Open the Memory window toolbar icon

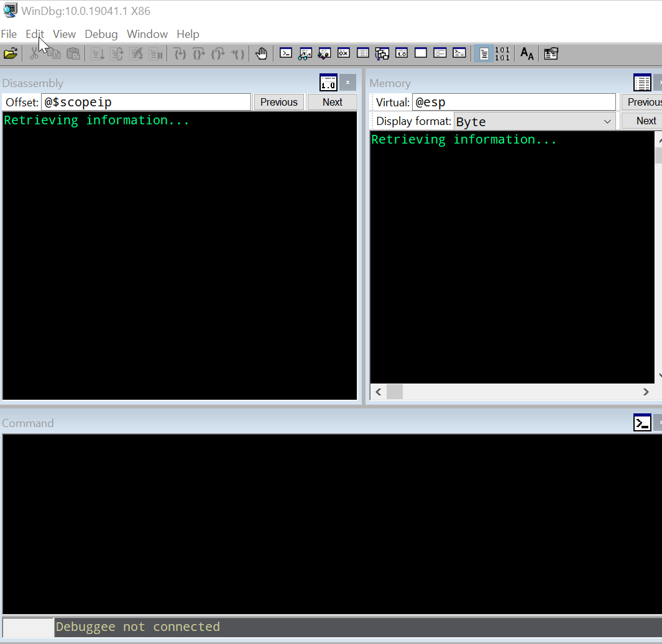362,53
